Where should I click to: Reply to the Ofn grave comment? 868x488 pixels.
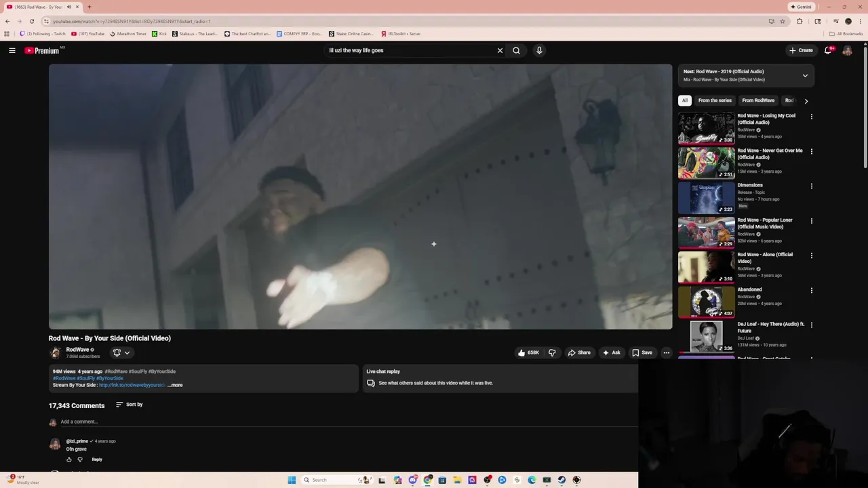[97, 460]
